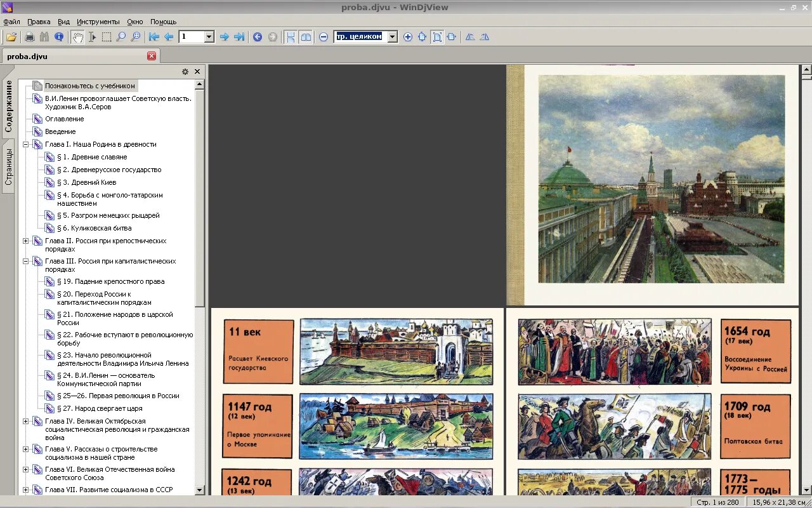Viewport: 812px width, 508px height.
Task: Click the document view scroll-up arrow
Action: 806,69
